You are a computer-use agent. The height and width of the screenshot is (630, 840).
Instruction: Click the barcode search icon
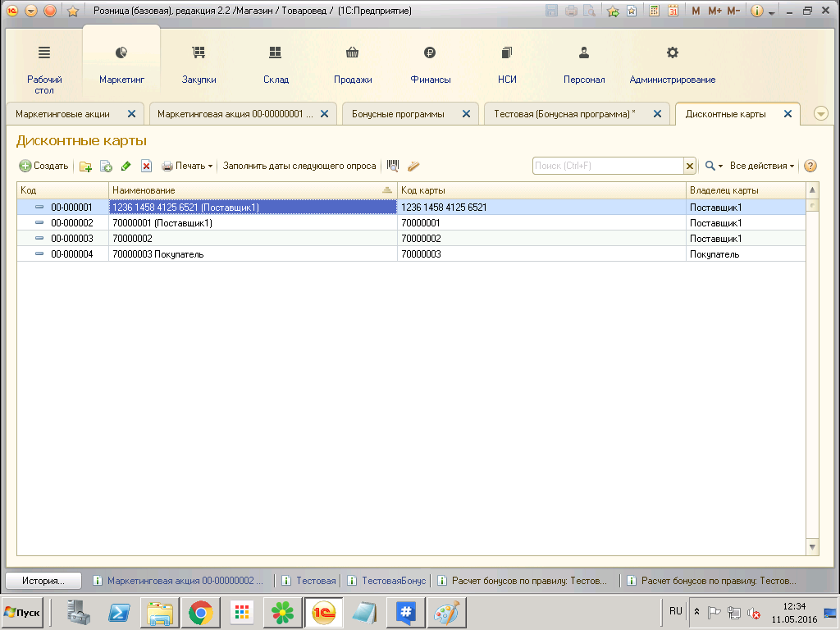tap(393, 166)
